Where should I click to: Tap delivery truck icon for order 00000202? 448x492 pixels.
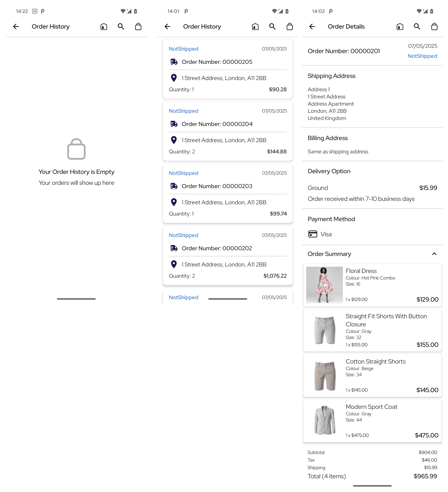pyautogui.click(x=174, y=248)
